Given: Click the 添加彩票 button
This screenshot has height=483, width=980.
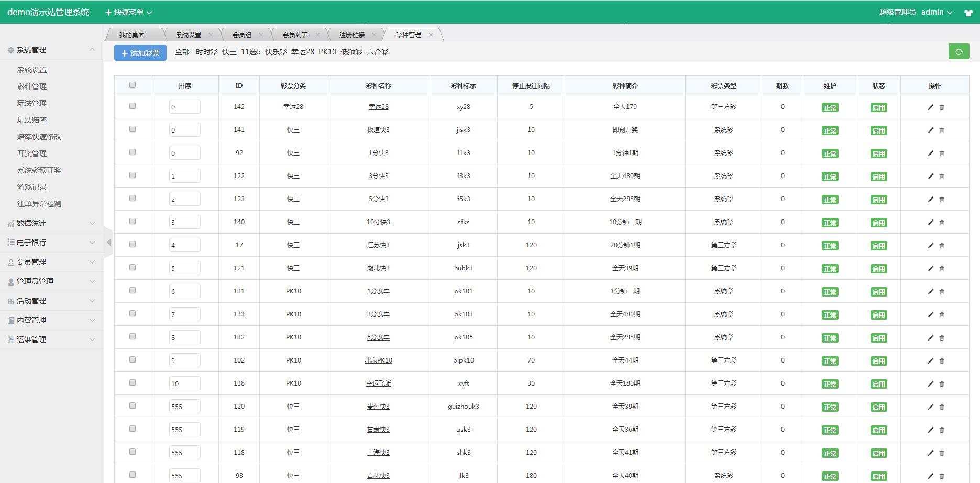Looking at the screenshot, I should click(x=140, y=52).
